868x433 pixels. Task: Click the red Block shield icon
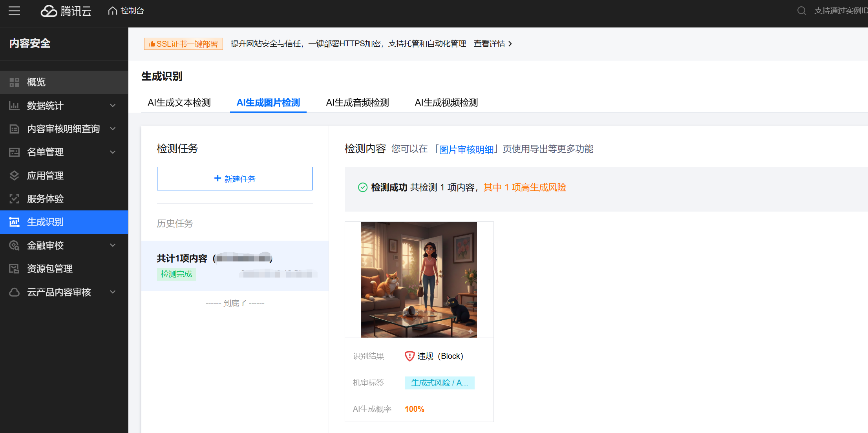(409, 356)
